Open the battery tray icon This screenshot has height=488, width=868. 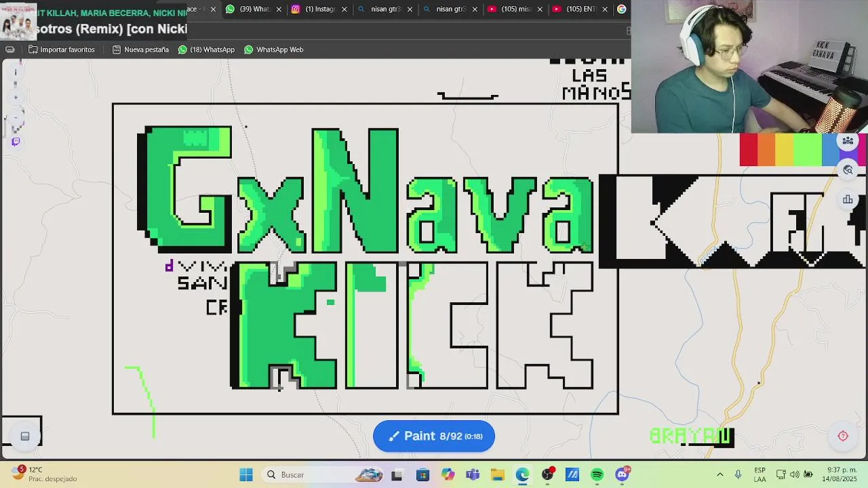pos(808,474)
